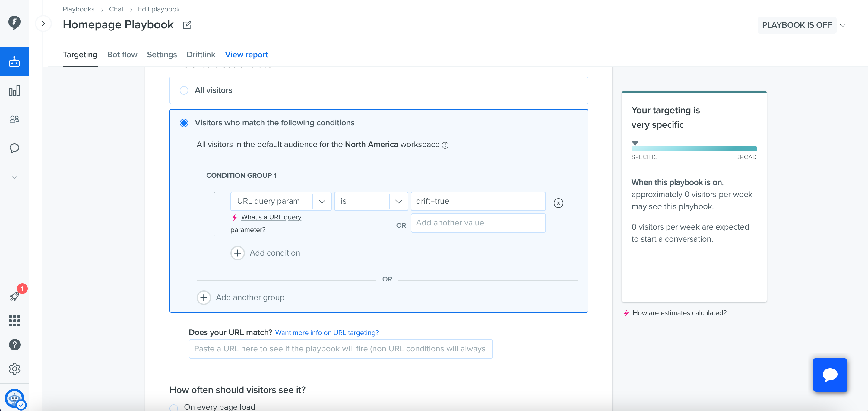The width and height of the screenshot is (868, 411).
Task: Open What's a URL query parameter link
Action: point(266,224)
